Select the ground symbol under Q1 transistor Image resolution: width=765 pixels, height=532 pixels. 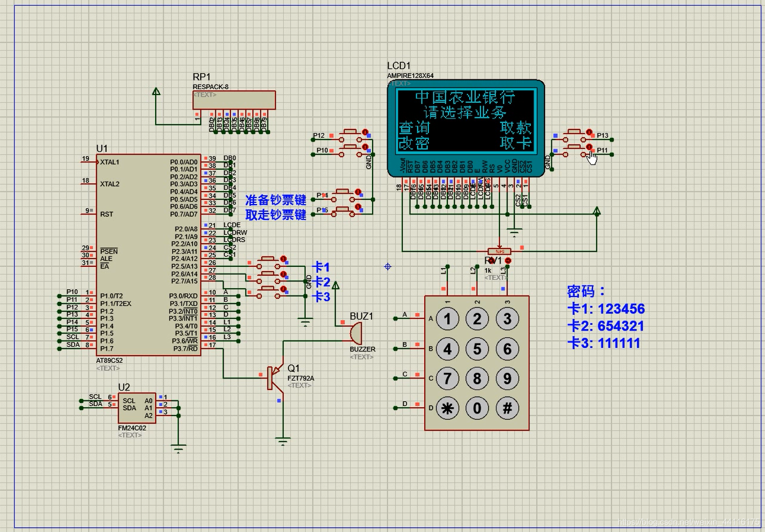coord(283,441)
